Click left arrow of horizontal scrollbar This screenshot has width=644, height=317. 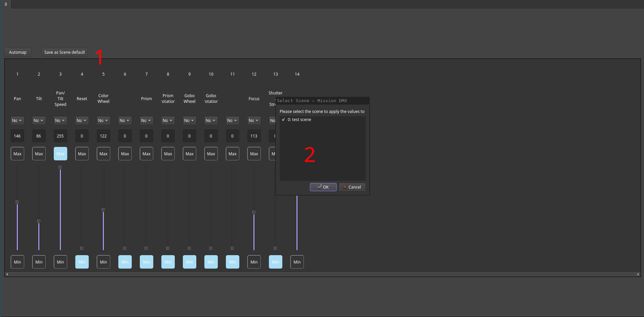tap(7, 275)
